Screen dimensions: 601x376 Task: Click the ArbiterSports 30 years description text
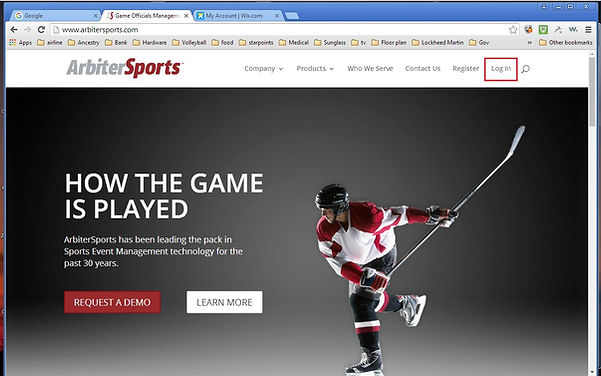click(x=153, y=251)
